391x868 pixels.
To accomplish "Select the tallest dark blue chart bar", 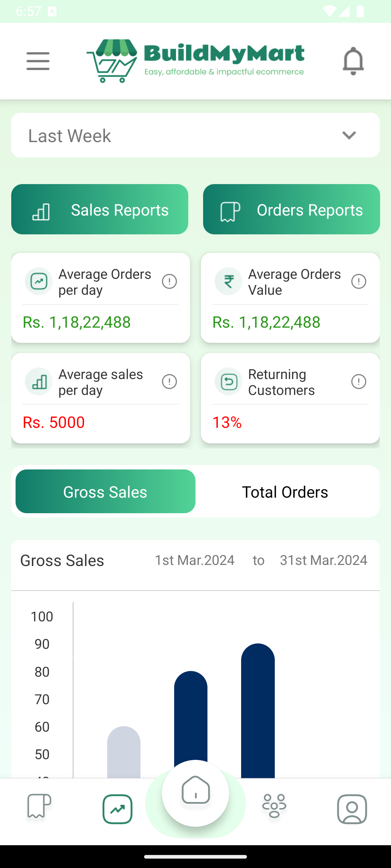I will coord(258,710).
